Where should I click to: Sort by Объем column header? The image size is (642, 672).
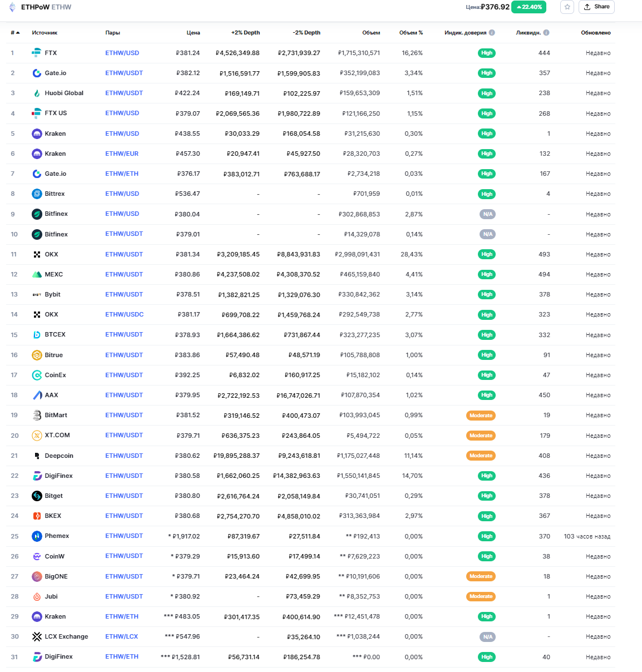point(371,33)
